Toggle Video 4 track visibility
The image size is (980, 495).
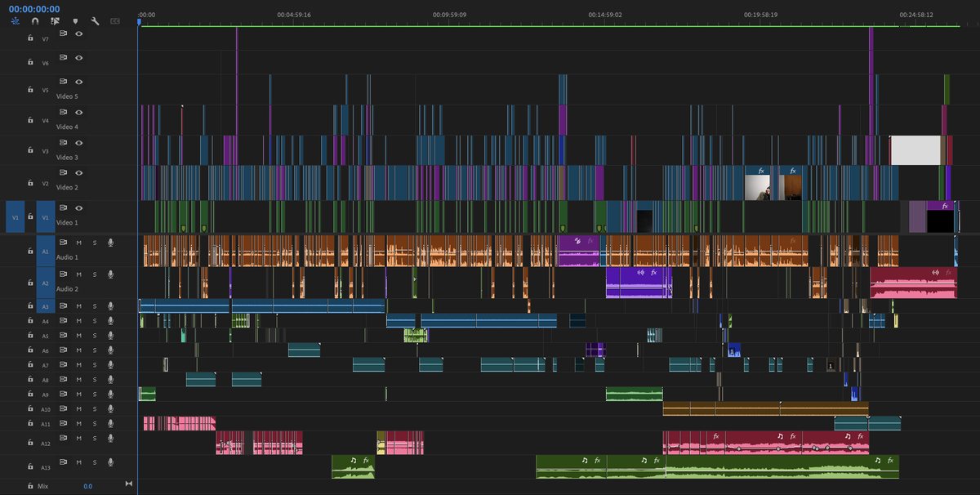click(79, 112)
